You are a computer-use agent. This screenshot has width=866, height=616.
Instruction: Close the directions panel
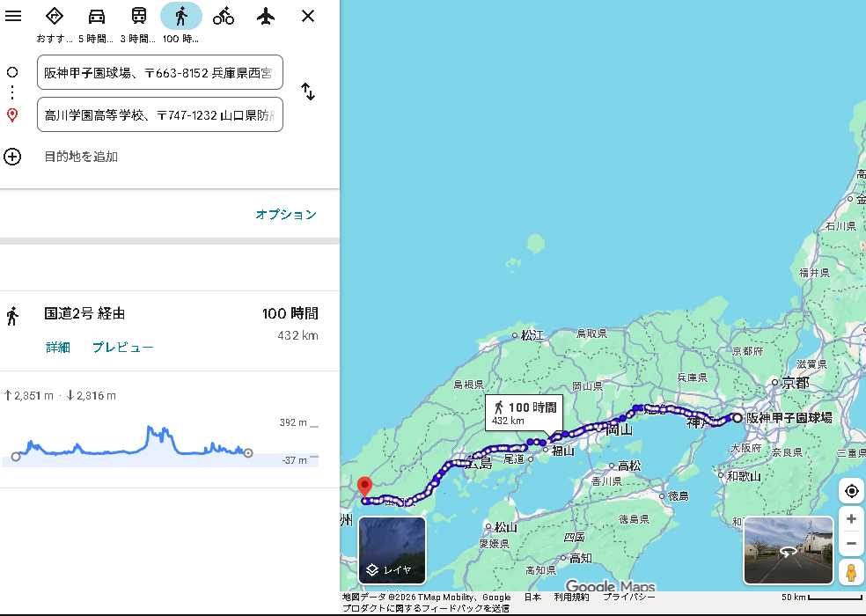308,16
